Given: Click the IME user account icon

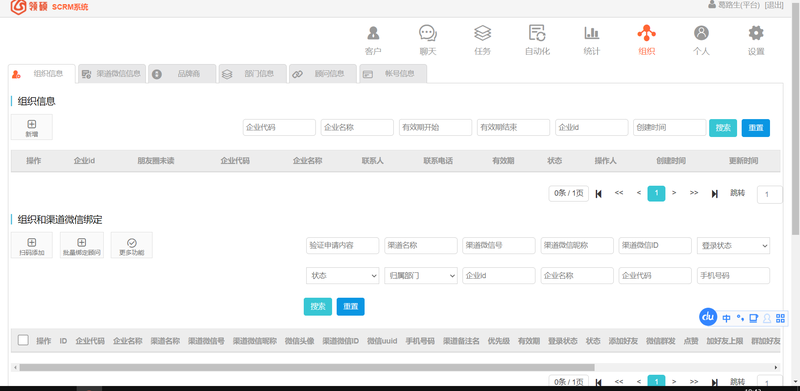Looking at the screenshot, I should coord(767,319).
